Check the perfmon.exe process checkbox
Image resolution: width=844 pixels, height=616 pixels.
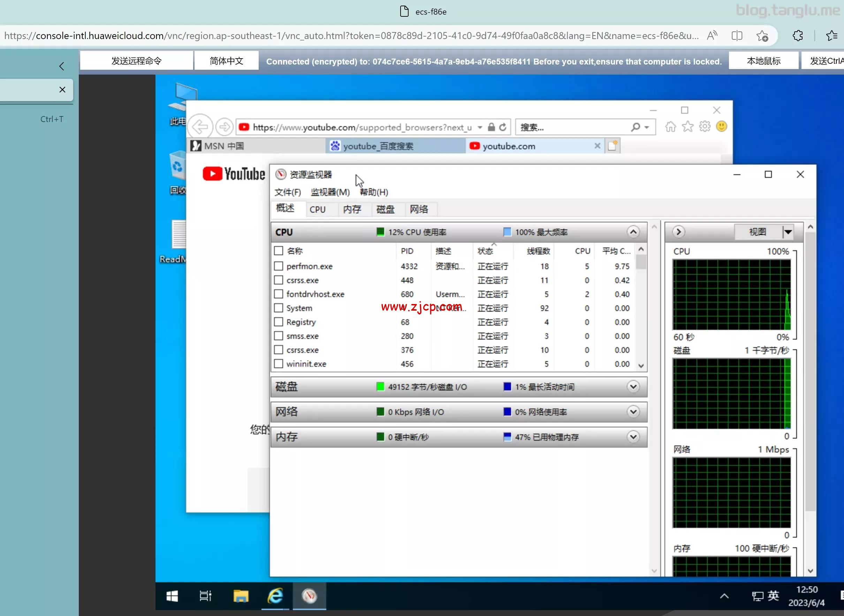pos(279,266)
